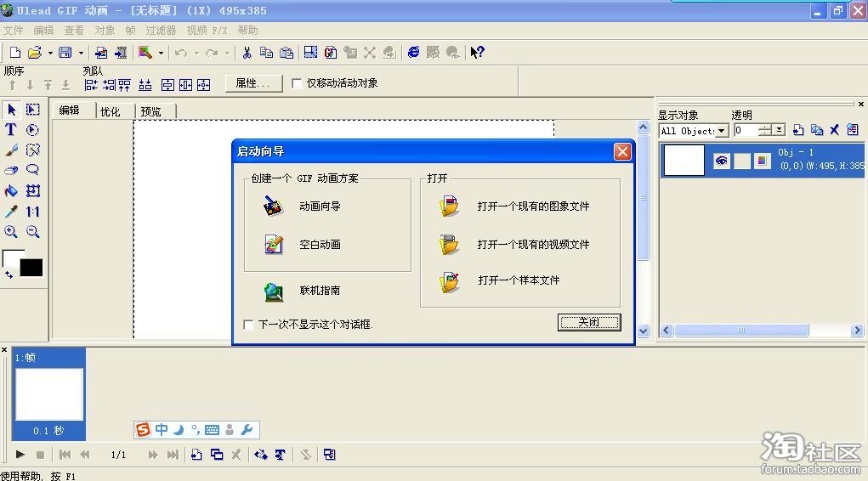Viewport: 868px width, 481px height.
Task: Click the 关闭 button in startup dialog
Action: 589,322
